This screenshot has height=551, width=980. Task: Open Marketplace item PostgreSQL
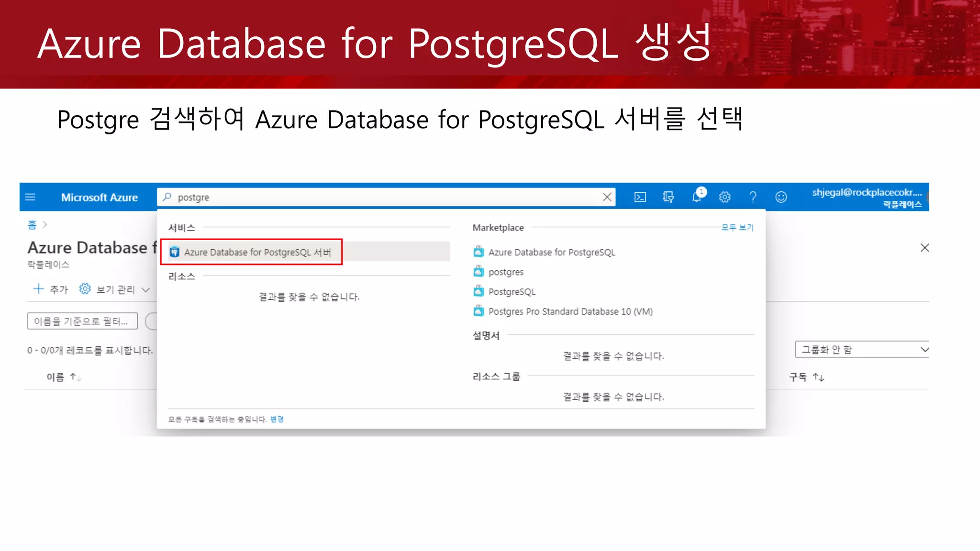pos(512,292)
